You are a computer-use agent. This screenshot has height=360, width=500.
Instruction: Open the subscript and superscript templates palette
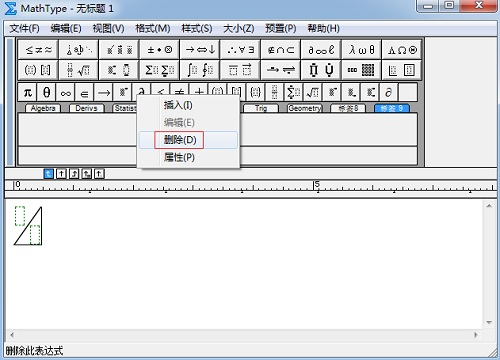[x=119, y=70]
